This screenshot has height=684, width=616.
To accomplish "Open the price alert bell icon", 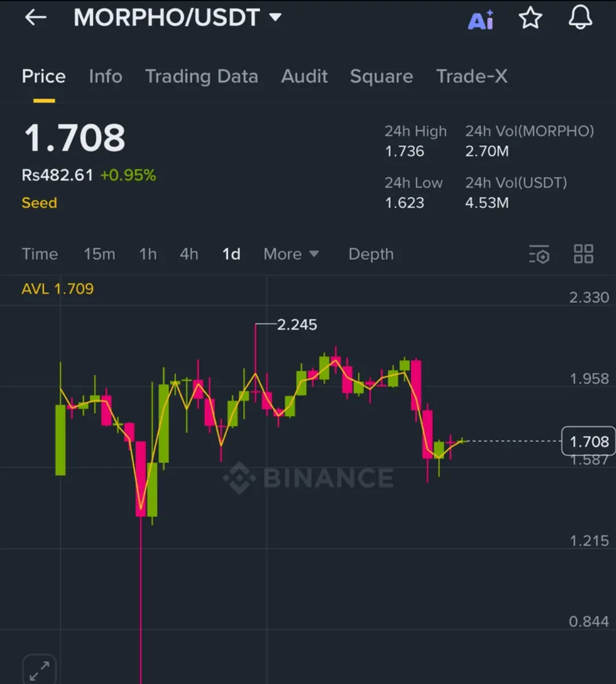I will 580,18.
